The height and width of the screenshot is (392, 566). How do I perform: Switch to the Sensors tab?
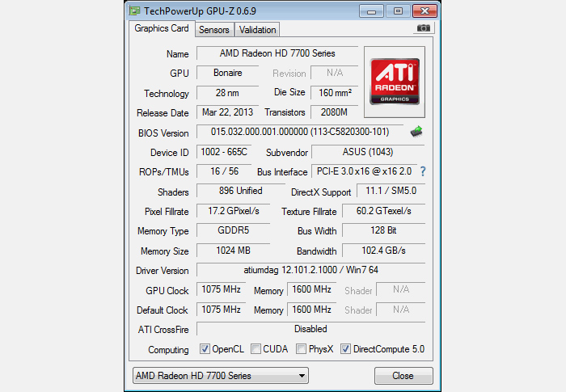214,30
